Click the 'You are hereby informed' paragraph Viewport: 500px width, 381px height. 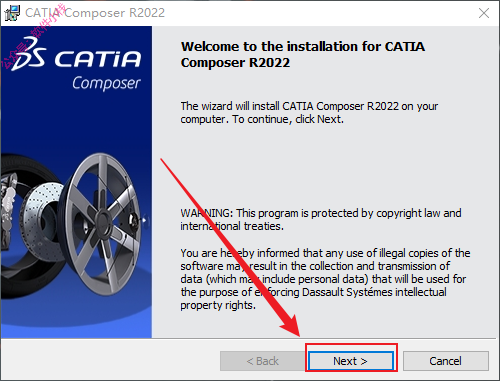[325, 279]
